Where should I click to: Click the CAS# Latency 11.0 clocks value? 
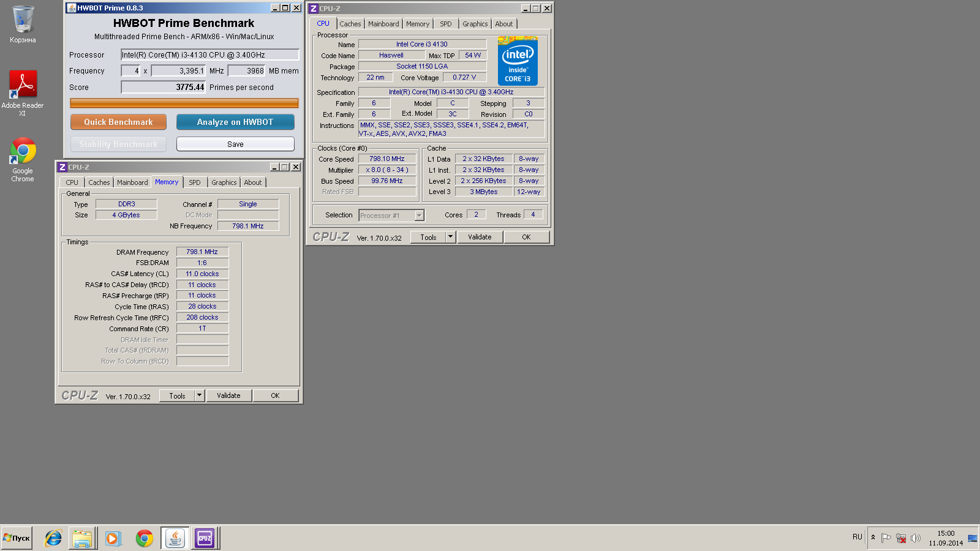coord(202,274)
